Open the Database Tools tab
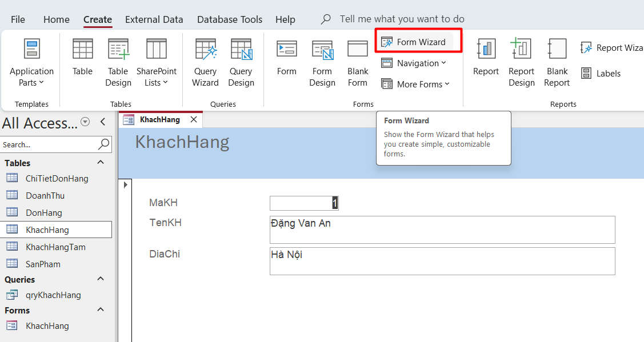 pyautogui.click(x=230, y=19)
